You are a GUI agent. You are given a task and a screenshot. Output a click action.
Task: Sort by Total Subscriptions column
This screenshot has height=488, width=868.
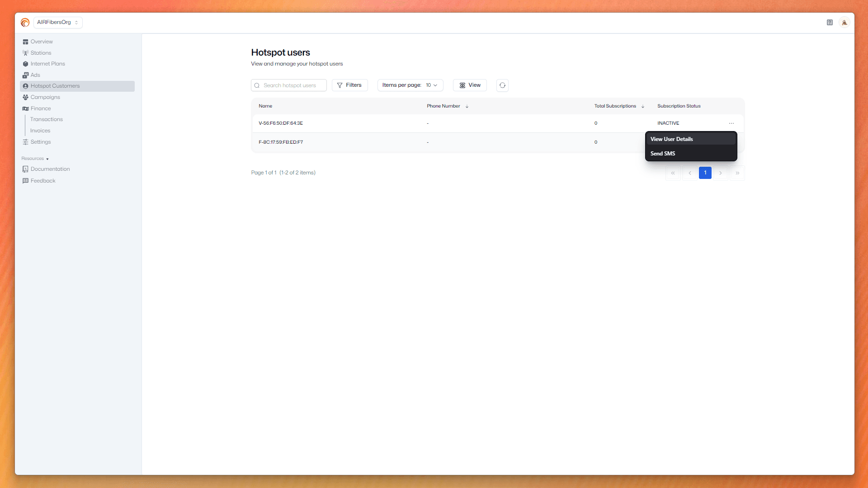pos(642,107)
